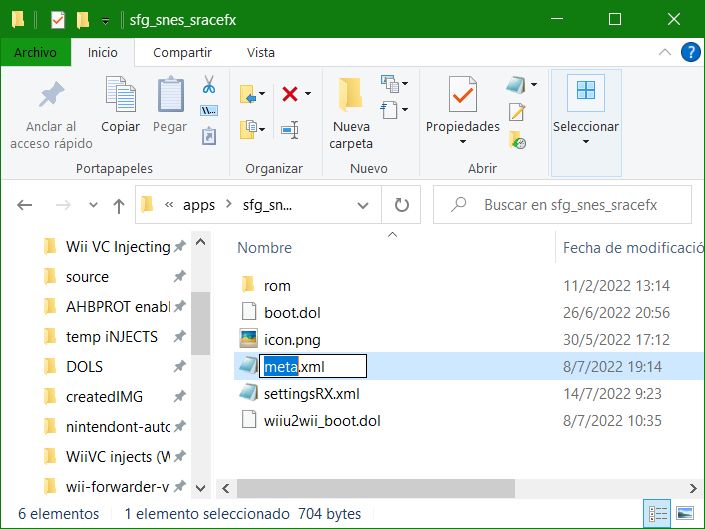Click the Copiar ribbon button
Image resolution: width=705 pixels, height=529 pixels.
point(120,105)
